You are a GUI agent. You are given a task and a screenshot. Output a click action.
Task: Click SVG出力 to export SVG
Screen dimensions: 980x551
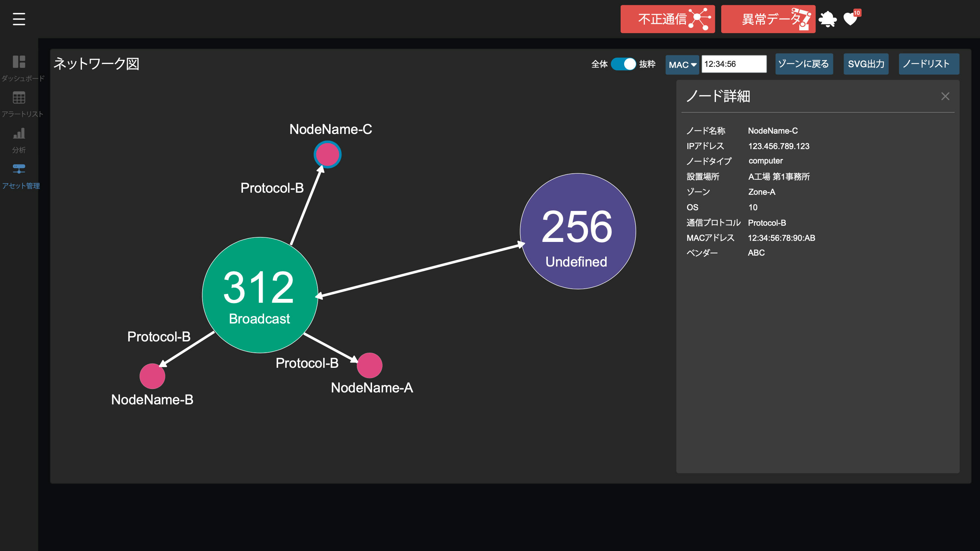(x=867, y=64)
